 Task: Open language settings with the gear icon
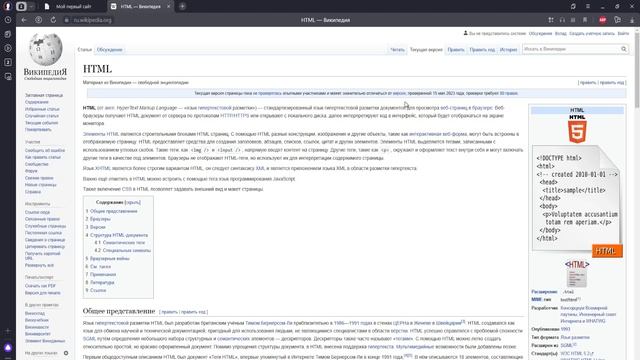click(66, 353)
